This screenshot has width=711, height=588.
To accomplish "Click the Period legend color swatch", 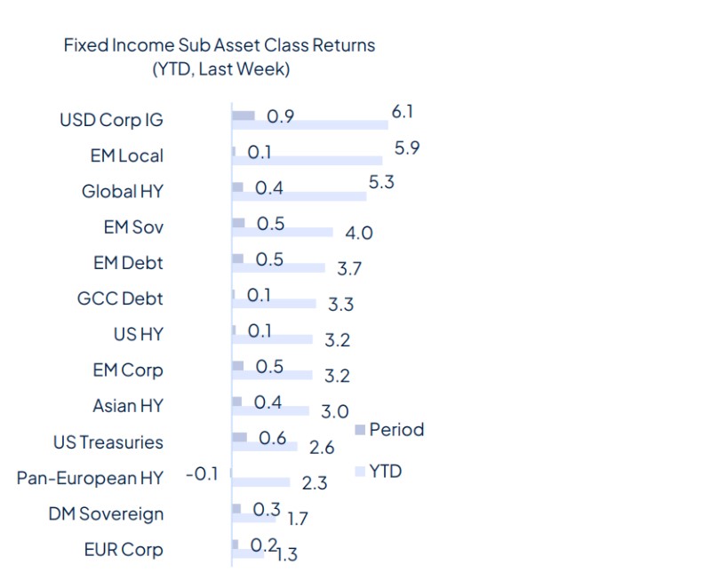I will click(x=359, y=430).
